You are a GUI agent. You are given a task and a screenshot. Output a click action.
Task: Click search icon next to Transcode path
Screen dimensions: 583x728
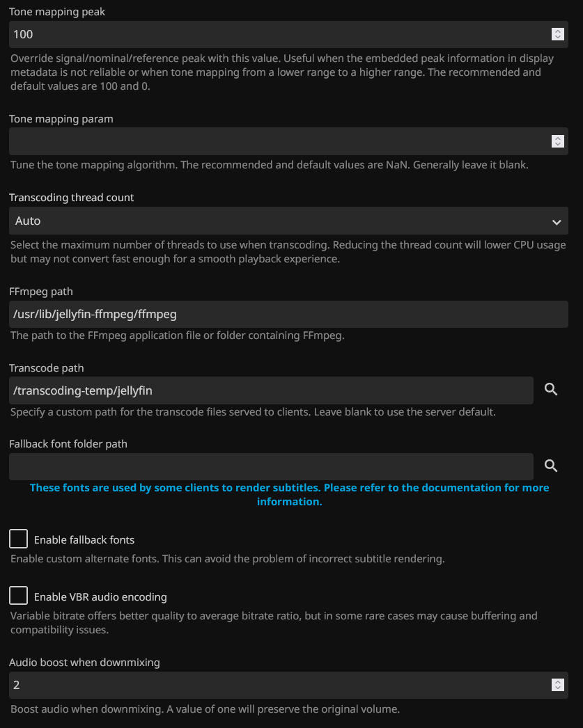point(551,390)
